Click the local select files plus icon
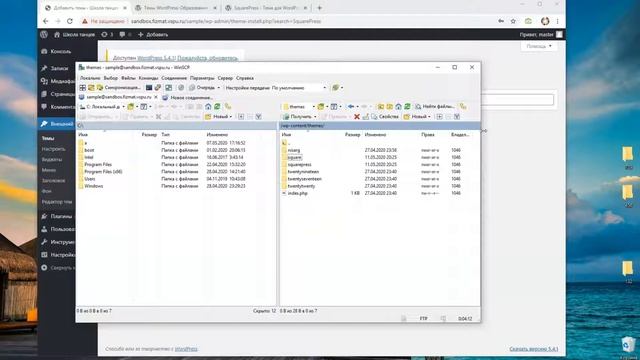 (x=241, y=117)
